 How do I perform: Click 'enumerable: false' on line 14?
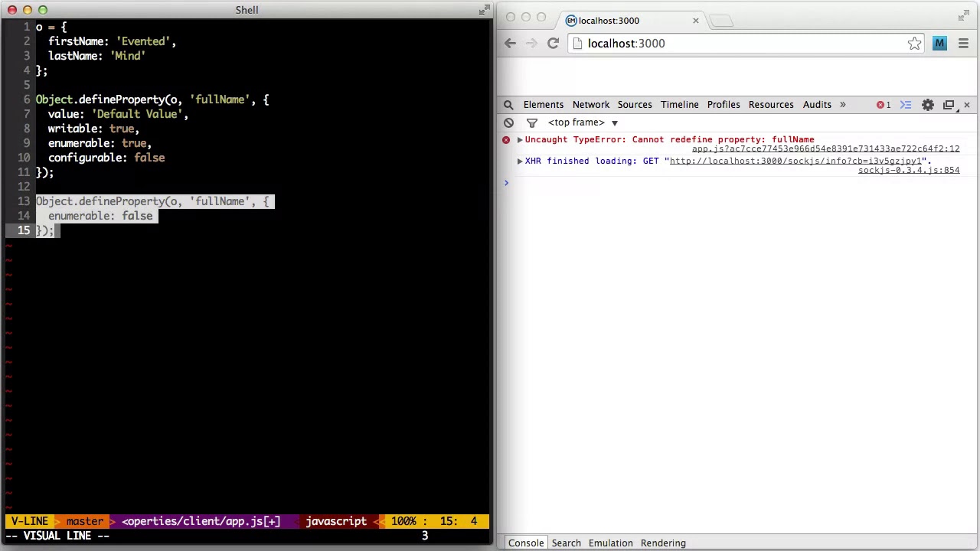[x=100, y=216]
